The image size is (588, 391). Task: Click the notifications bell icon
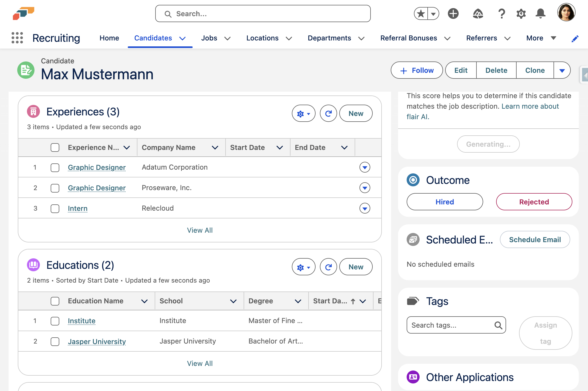[x=540, y=13]
